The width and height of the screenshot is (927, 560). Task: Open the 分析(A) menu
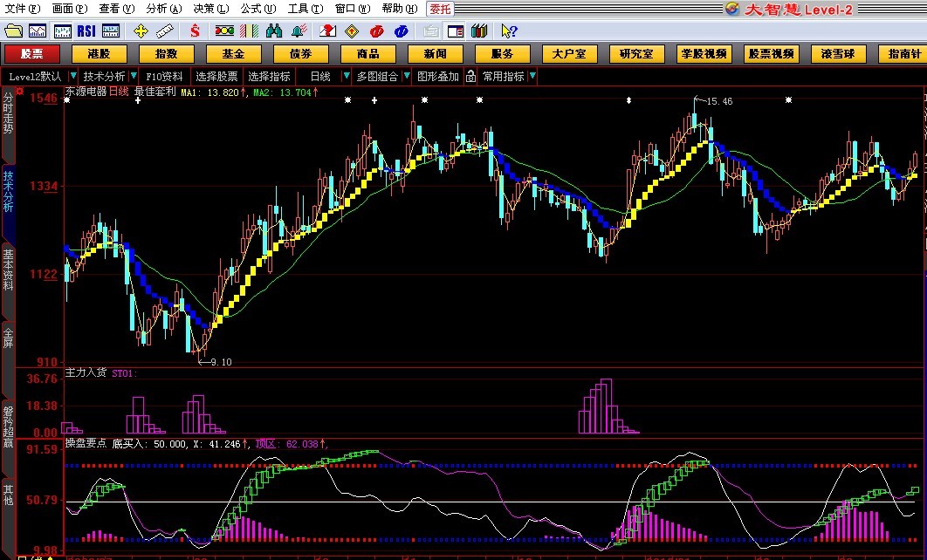pyautogui.click(x=163, y=8)
